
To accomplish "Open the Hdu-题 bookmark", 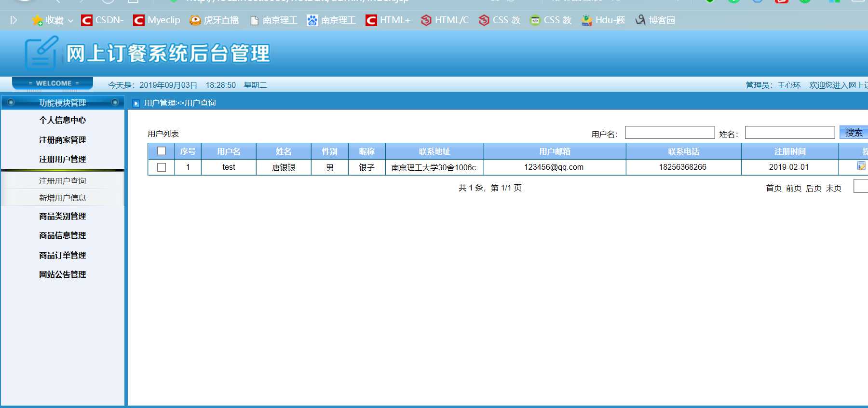I will point(603,20).
